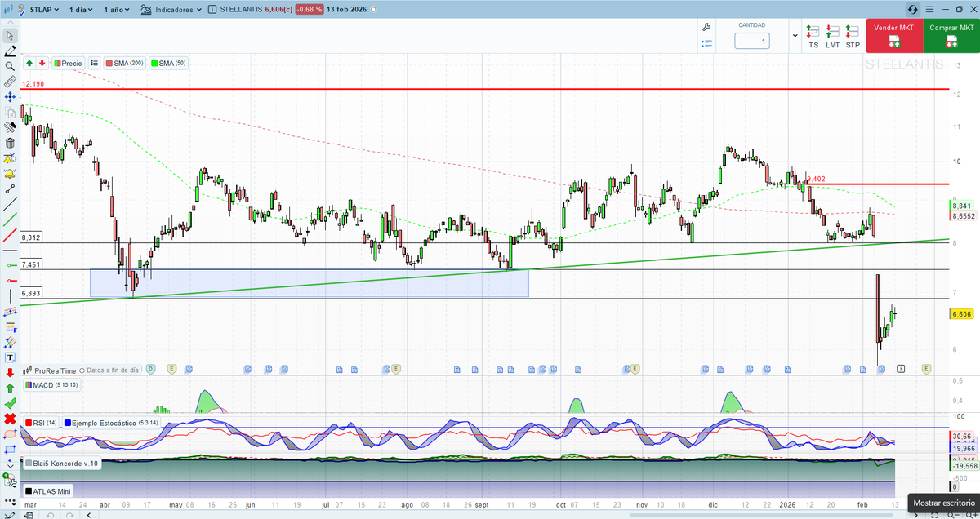Click the STELLANTIS info icon

point(212,10)
